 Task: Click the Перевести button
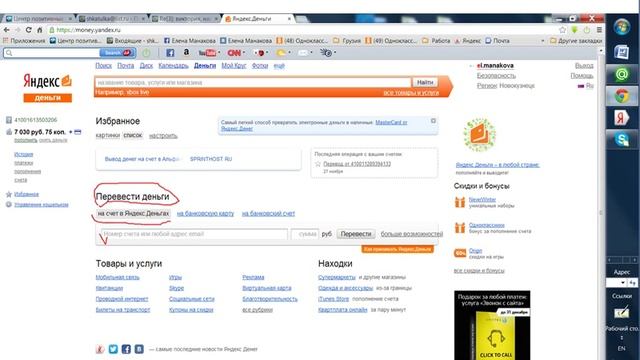[356, 234]
